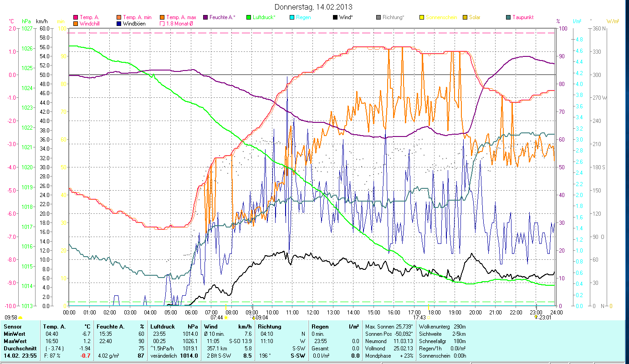
Task: Click the Sensor column header
Action: 12,327
